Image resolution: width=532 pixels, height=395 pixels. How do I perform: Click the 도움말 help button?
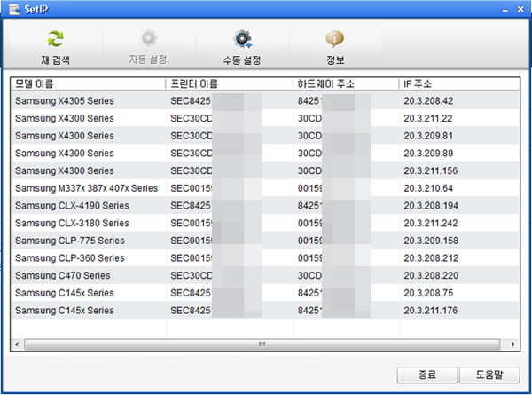[x=489, y=375]
